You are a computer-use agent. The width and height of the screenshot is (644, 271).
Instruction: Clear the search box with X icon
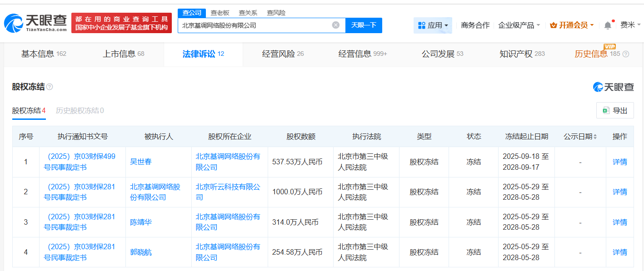tap(336, 25)
